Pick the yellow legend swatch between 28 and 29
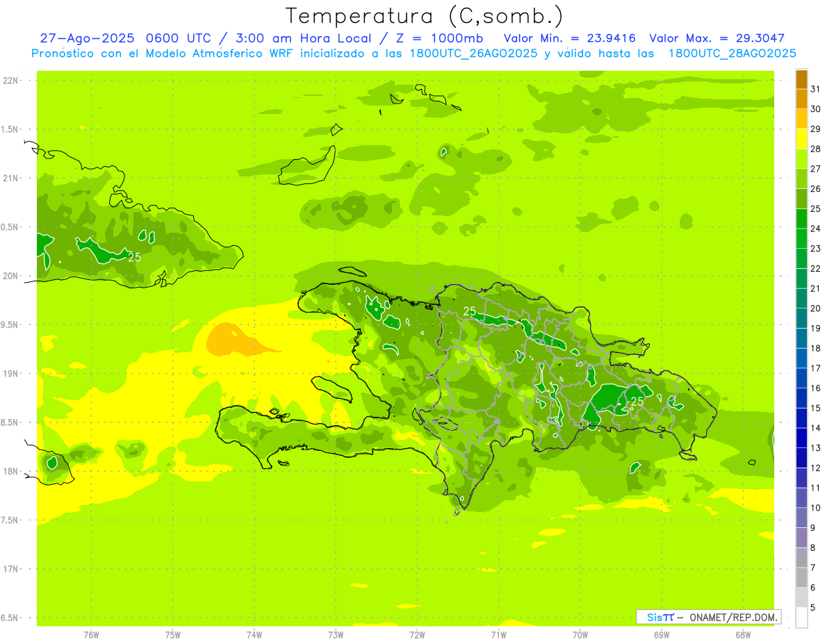834x644 pixels. pos(801,138)
